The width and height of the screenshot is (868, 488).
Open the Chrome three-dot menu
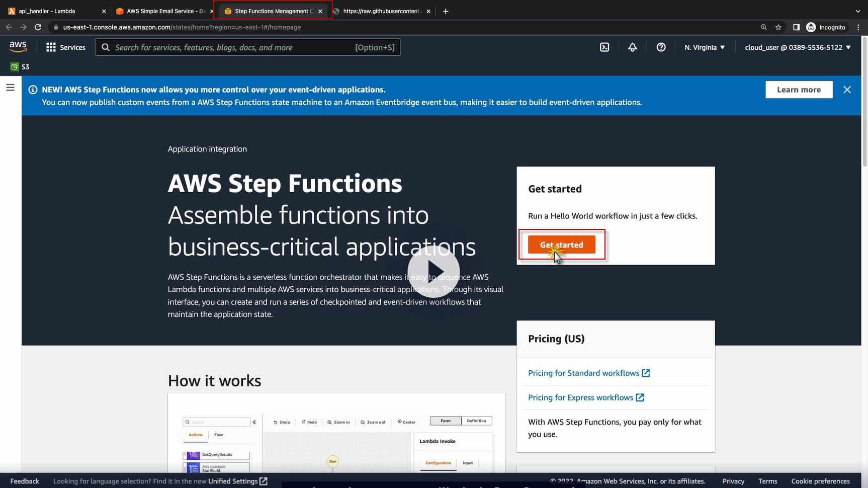[x=858, y=27]
